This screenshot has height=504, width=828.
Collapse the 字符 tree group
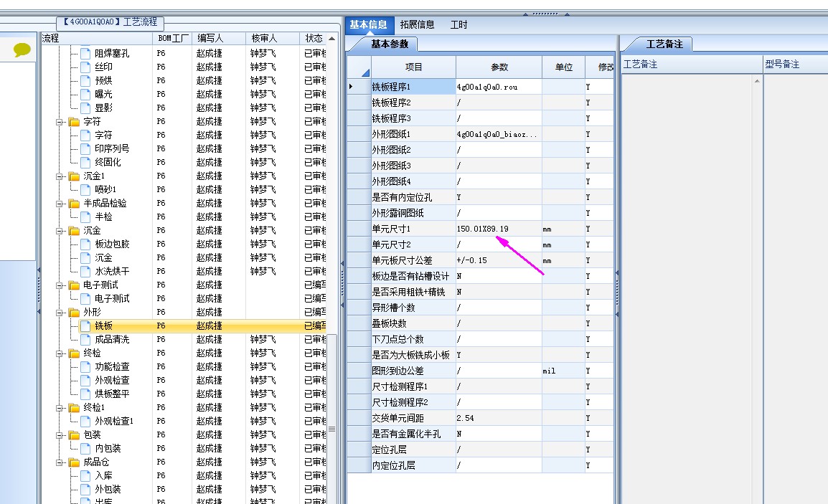click(x=60, y=122)
